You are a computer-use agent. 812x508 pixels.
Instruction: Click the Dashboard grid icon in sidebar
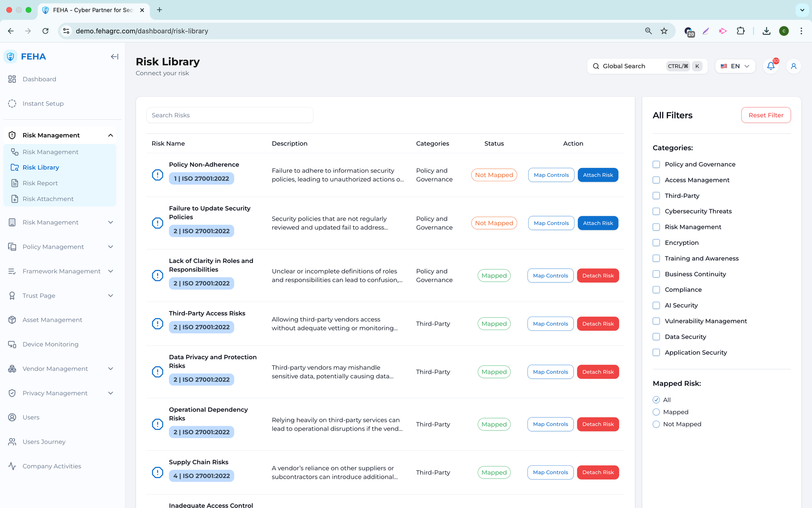[x=12, y=79]
